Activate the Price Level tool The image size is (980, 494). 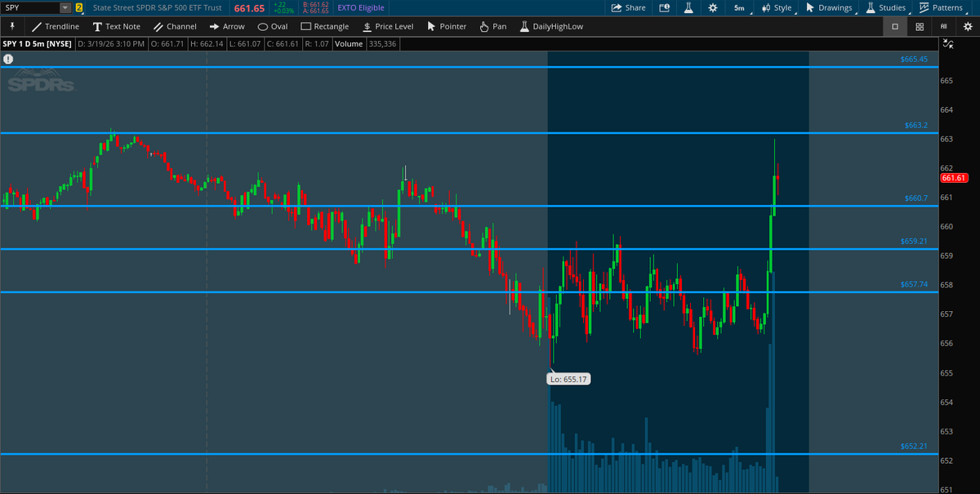pos(388,26)
